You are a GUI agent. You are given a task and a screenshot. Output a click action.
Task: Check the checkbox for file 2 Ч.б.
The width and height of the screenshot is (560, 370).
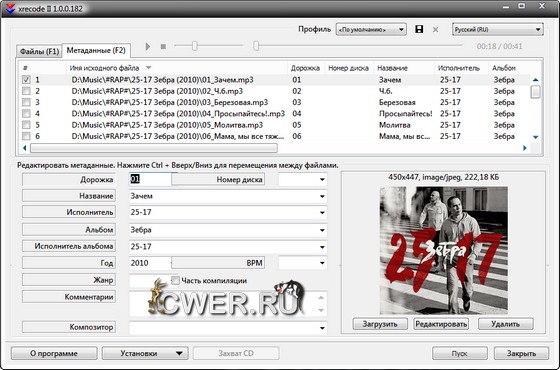coord(26,91)
